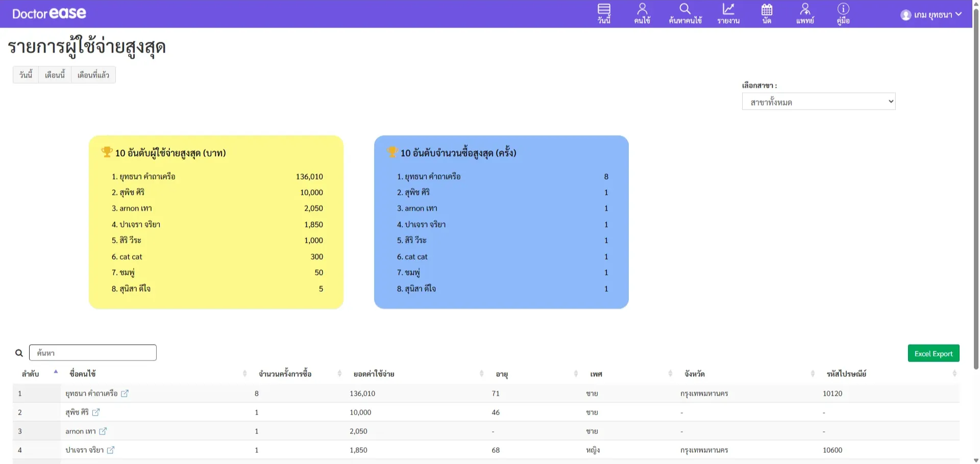Open external link icon beside ยุทธนา คำถาเครือ

pyautogui.click(x=125, y=394)
